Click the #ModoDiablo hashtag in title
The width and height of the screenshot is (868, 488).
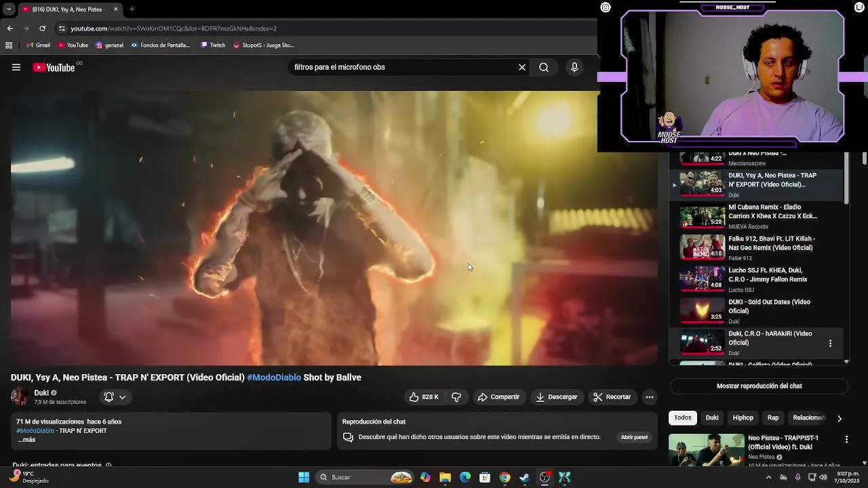point(274,378)
